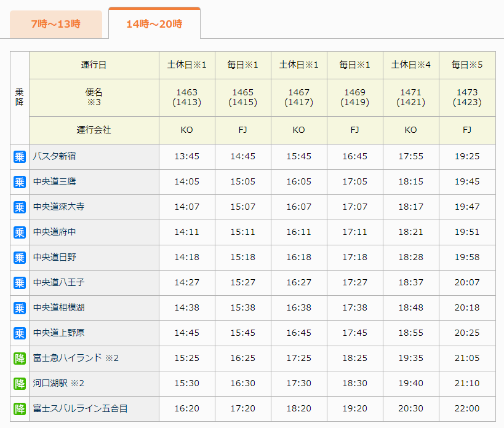Click bus number 1471 (1421)
Viewport: 504px width, 428px height.
point(411,98)
